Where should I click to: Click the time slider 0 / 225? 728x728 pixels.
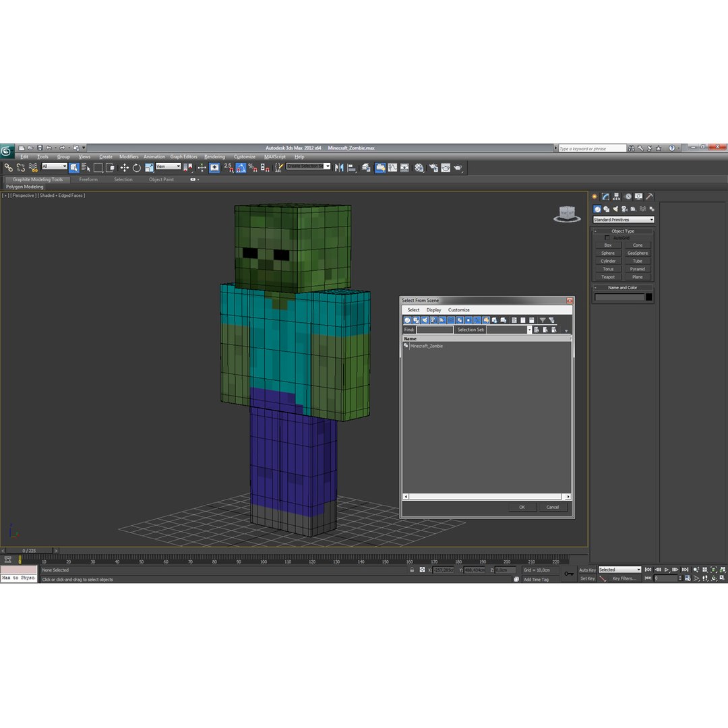click(x=29, y=551)
